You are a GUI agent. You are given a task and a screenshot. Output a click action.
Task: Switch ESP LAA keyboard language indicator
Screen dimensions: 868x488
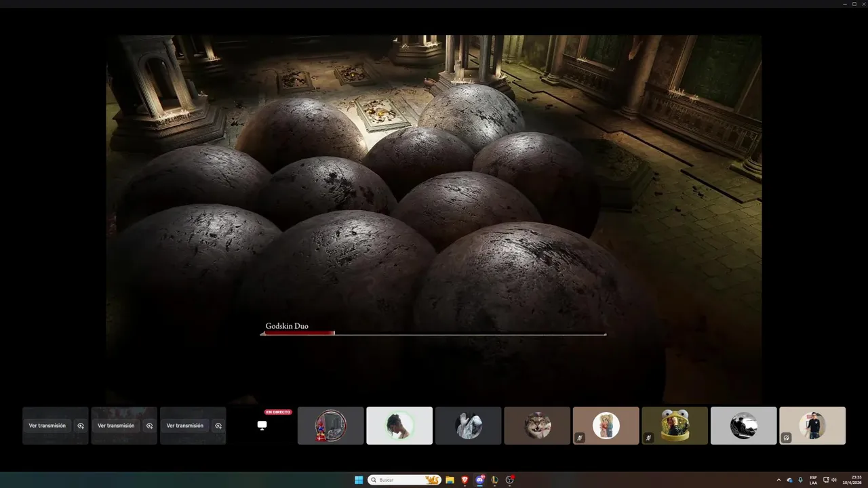pyautogui.click(x=813, y=480)
